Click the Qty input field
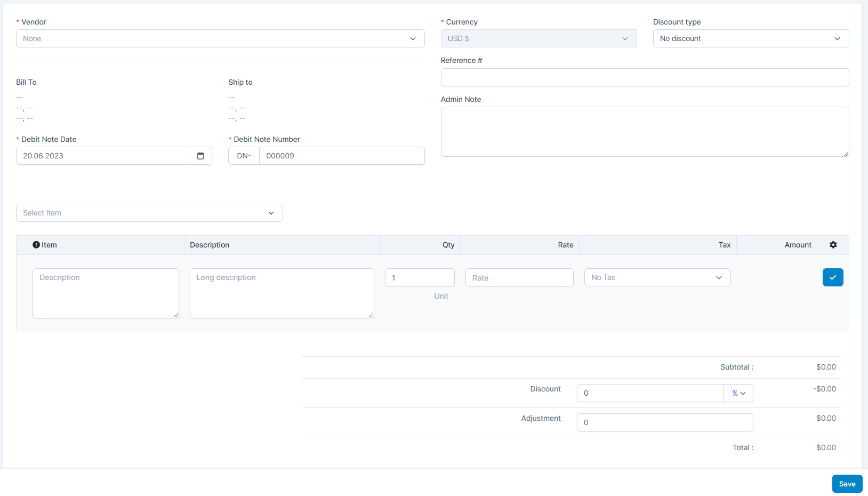Viewport: 868px width, 496px height. pos(420,277)
